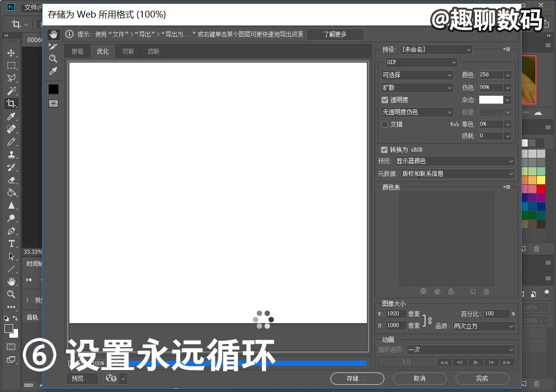The height and width of the screenshot is (392, 556).
Task: Uncheck the 转换为 sRGB checkbox
Action: [x=384, y=150]
